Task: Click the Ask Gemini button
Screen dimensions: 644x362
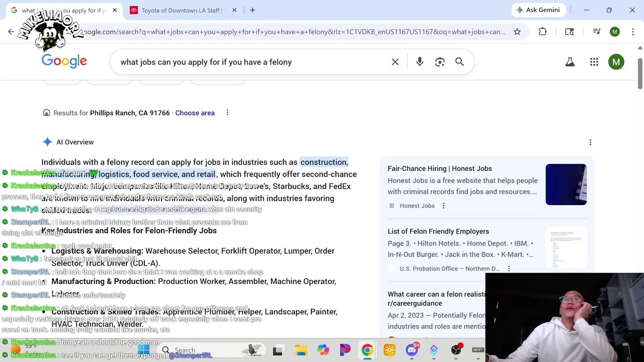Action: tap(537, 10)
